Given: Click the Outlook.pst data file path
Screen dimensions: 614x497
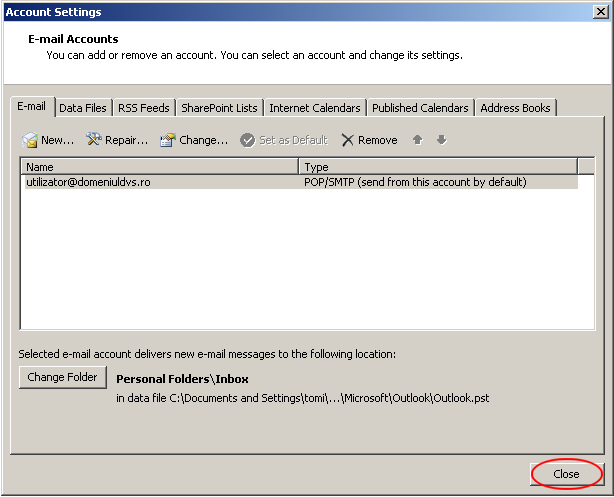Looking at the screenshot, I should pyautogui.click(x=303, y=398).
